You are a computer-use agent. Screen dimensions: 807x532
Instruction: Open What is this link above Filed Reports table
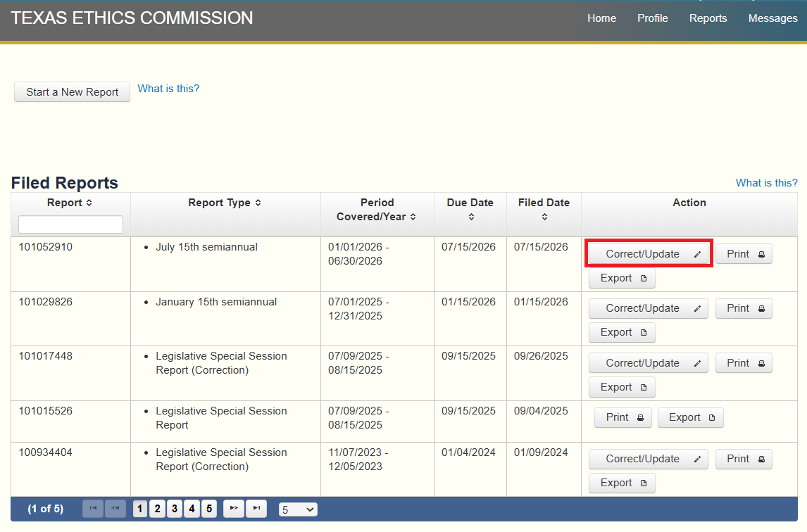tap(766, 183)
